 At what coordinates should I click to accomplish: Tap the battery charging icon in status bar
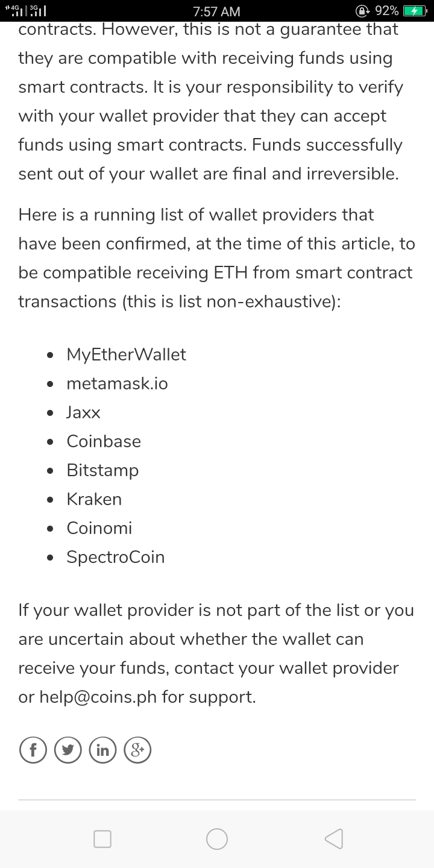[x=415, y=11]
